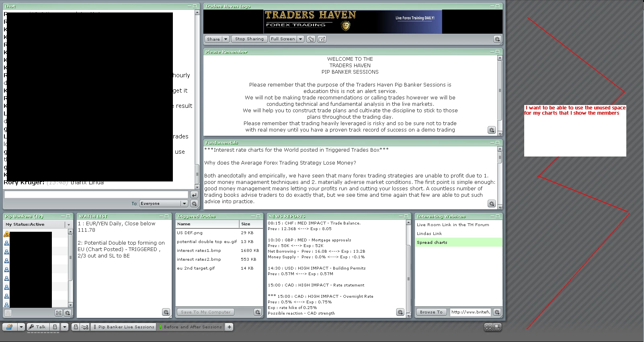The width and height of the screenshot is (644, 342).
Task: Open News Reports pod options gear
Action: coord(400,312)
